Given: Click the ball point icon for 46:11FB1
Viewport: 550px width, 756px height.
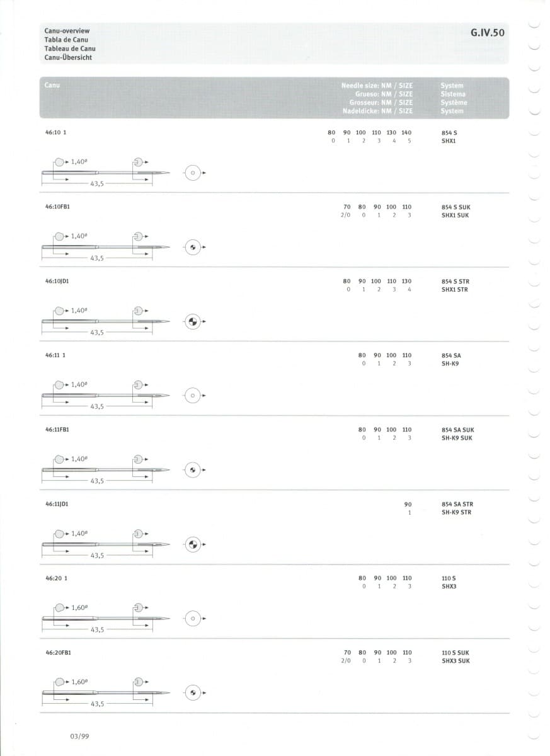Looking at the screenshot, I should (x=193, y=470).
